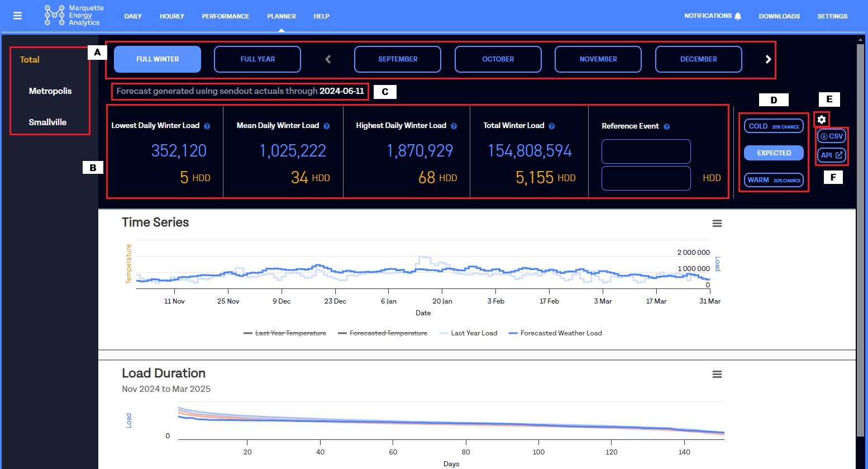Select the DECEMBER period

[x=699, y=59]
